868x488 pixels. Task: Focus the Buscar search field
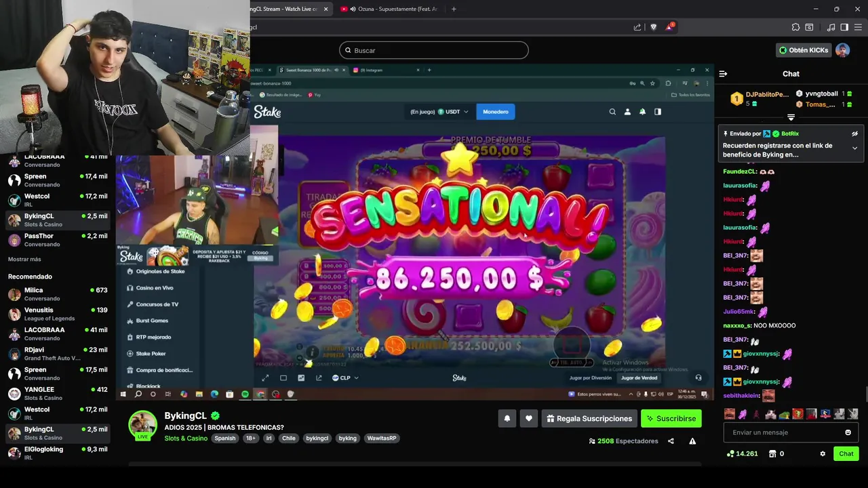point(433,50)
